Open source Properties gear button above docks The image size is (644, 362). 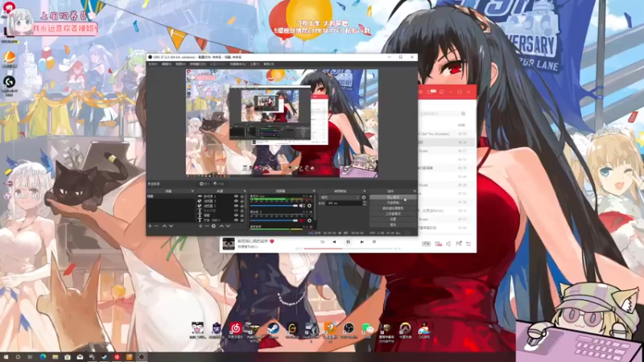204,183
